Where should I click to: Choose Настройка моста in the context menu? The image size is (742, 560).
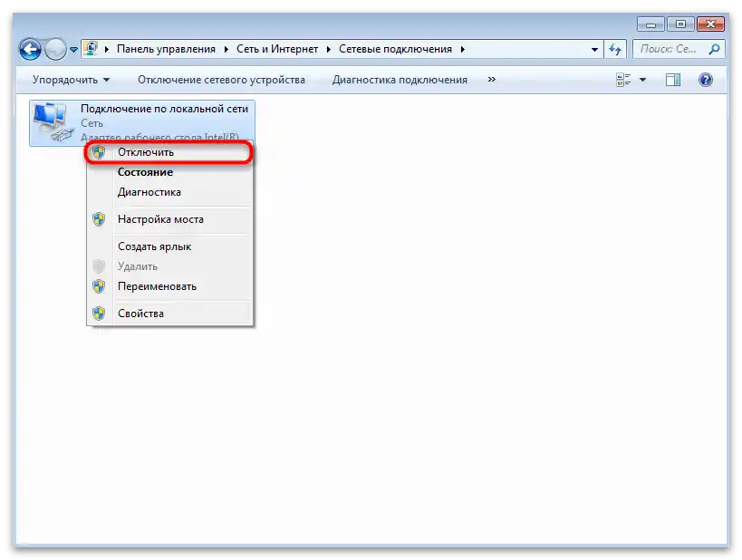click(x=169, y=219)
